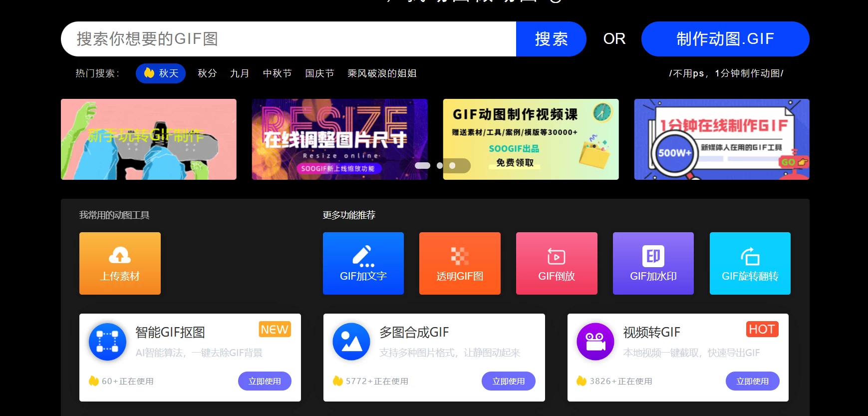Image resolution: width=868 pixels, height=416 pixels.
Task: Click the 智能GIF抠图 round icon
Action: (x=107, y=342)
